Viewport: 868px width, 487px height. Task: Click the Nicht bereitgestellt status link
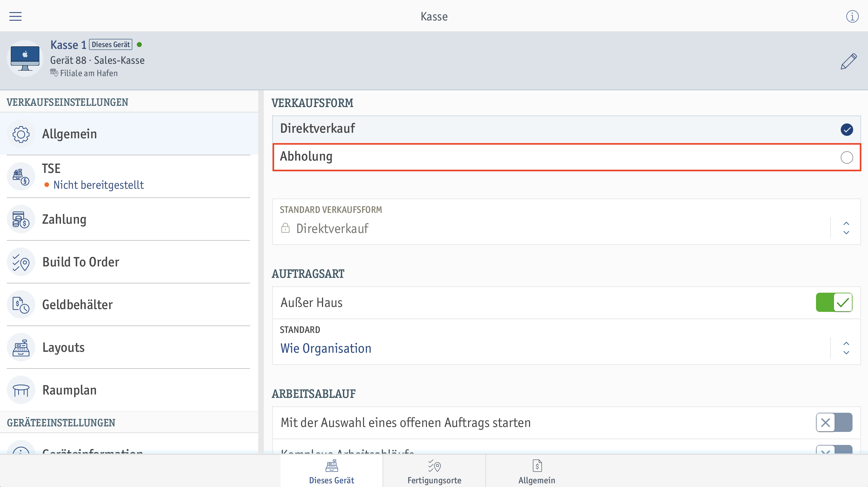[98, 185]
